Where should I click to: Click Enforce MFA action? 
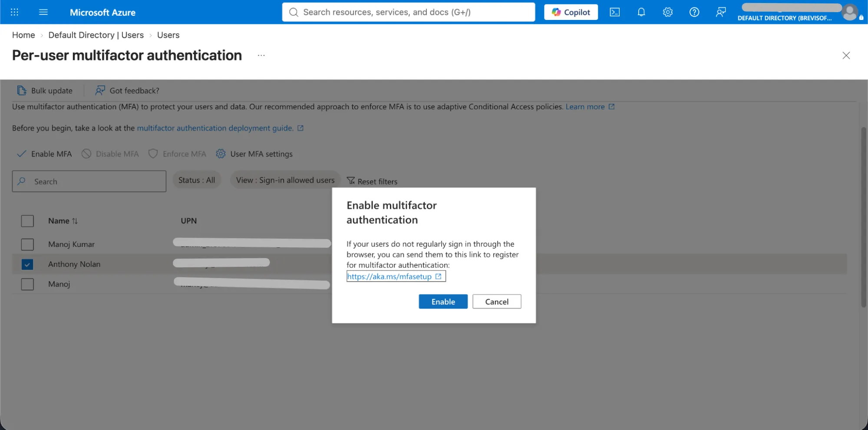coord(177,154)
